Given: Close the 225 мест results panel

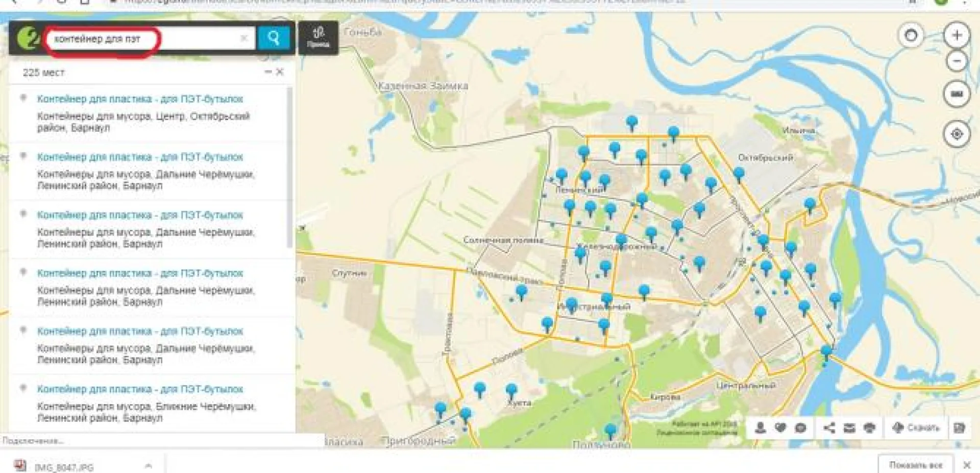Looking at the screenshot, I should point(280,72).
